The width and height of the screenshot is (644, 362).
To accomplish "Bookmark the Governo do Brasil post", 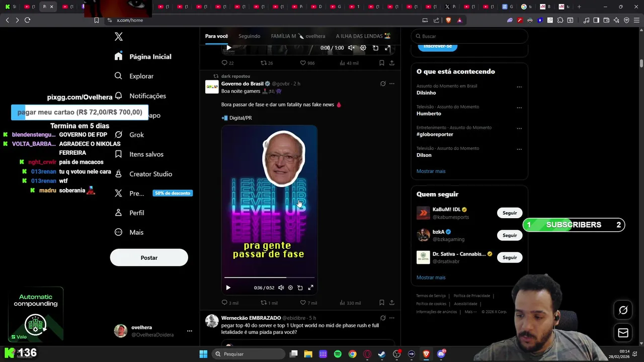I will pos(382,303).
